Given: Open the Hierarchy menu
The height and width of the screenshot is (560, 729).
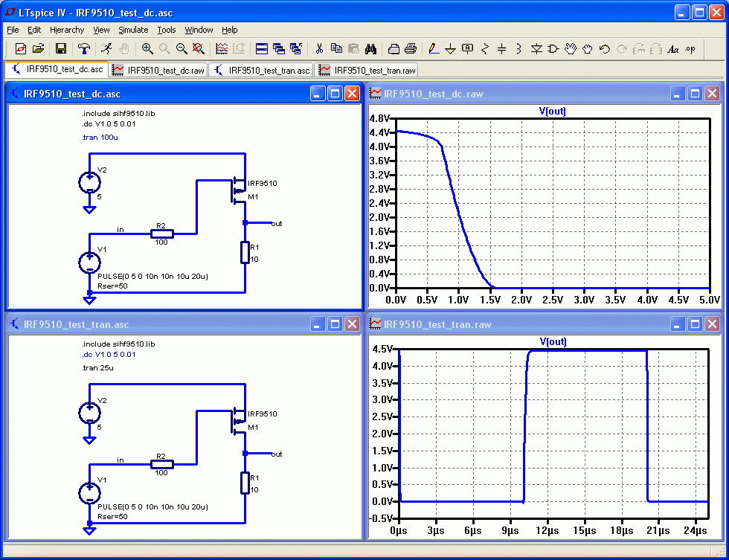Looking at the screenshot, I should click(67, 30).
